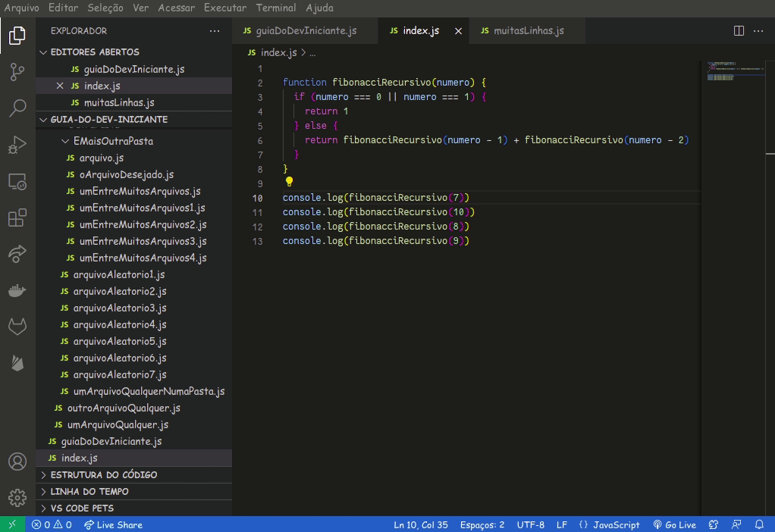Open the Docker panel icon
This screenshot has width=775, height=532.
tap(17, 290)
